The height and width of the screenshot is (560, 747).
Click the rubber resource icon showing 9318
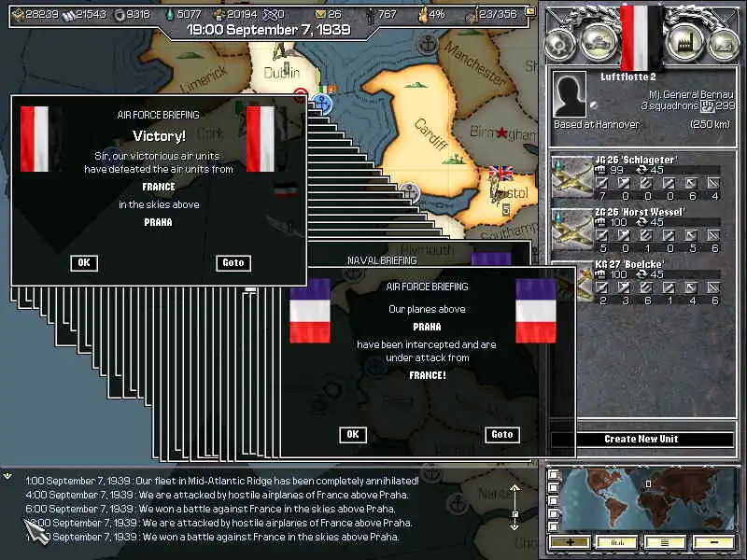tap(120, 15)
